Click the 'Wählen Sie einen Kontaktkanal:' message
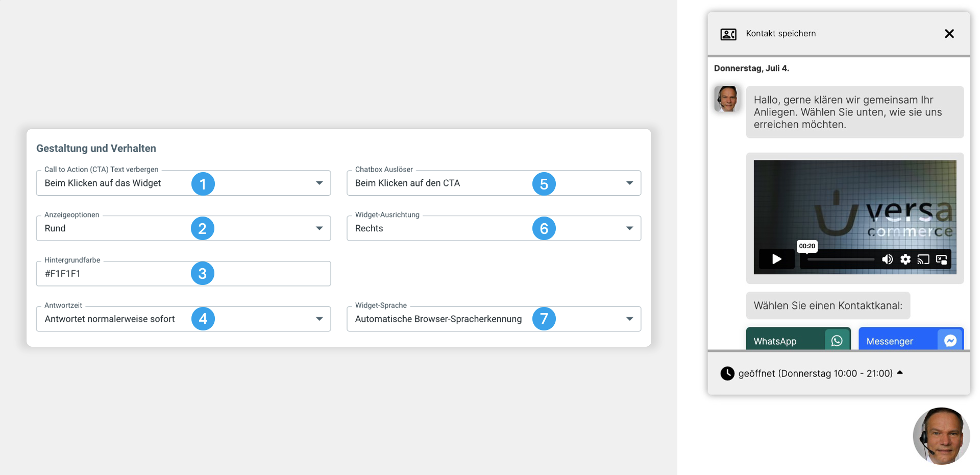The height and width of the screenshot is (475, 980). [828, 305]
